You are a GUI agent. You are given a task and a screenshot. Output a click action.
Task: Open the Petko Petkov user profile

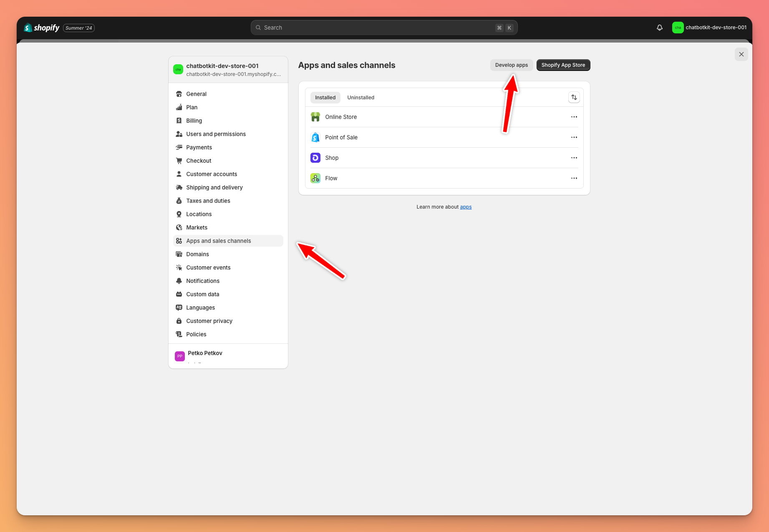[x=228, y=356]
